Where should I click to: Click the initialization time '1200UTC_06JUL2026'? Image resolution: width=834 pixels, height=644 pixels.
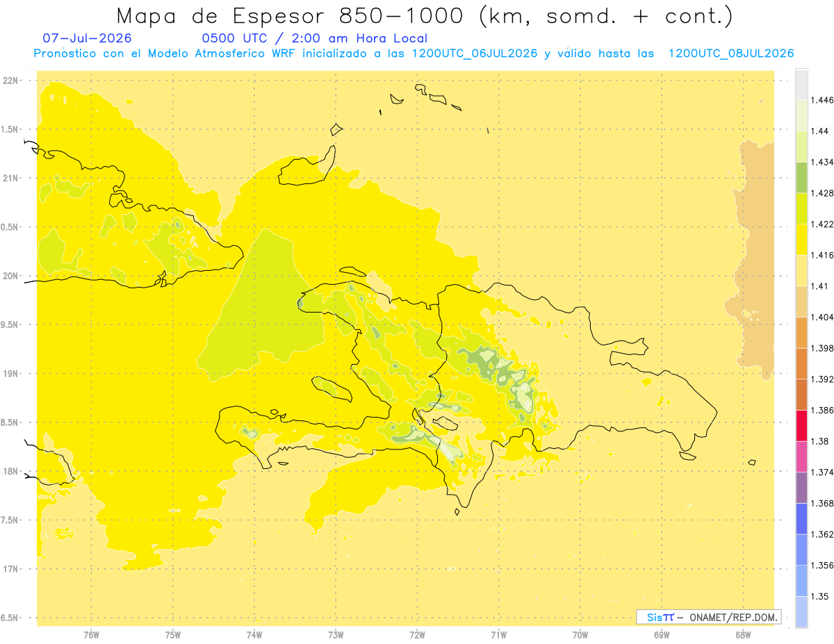474,53
